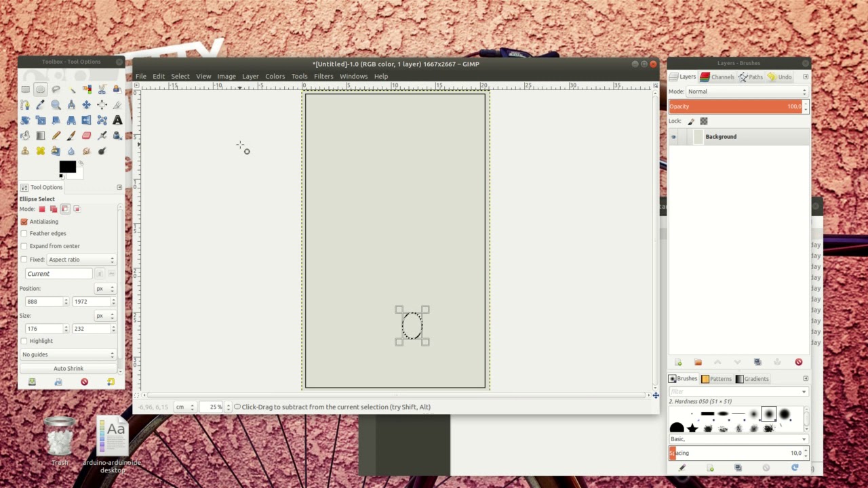
Task: Hide the Background layer eye icon
Action: point(673,137)
